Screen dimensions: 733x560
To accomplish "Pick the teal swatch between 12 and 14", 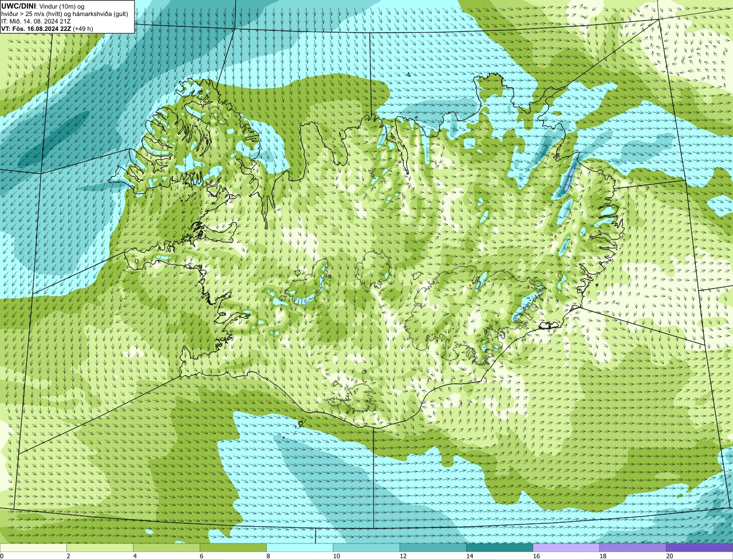I will 433,547.
